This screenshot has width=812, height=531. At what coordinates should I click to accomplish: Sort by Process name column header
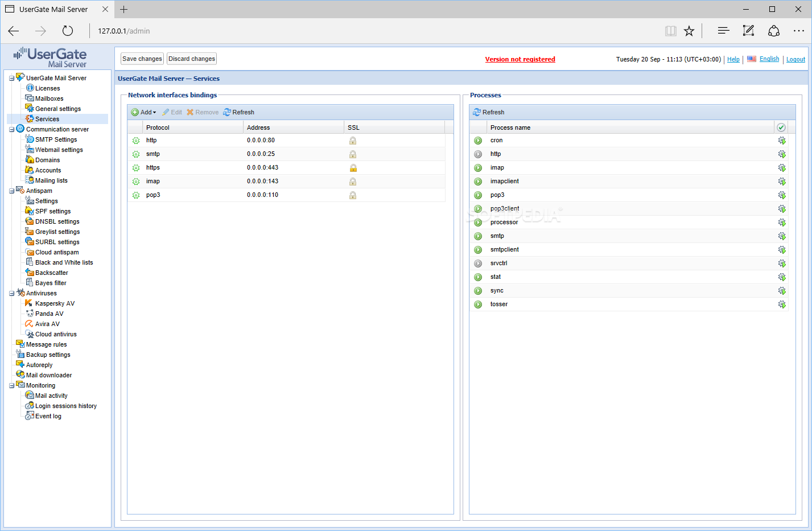click(630, 127)
